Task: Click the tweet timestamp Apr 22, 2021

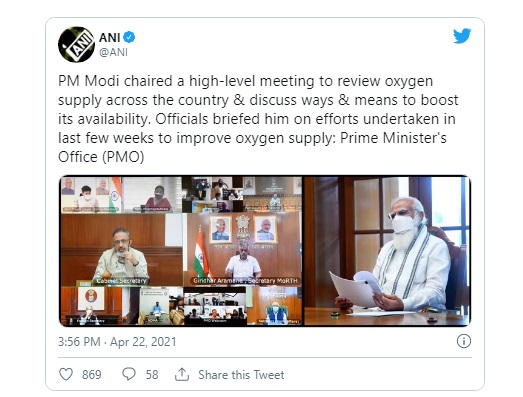Action: click(117, 342)
